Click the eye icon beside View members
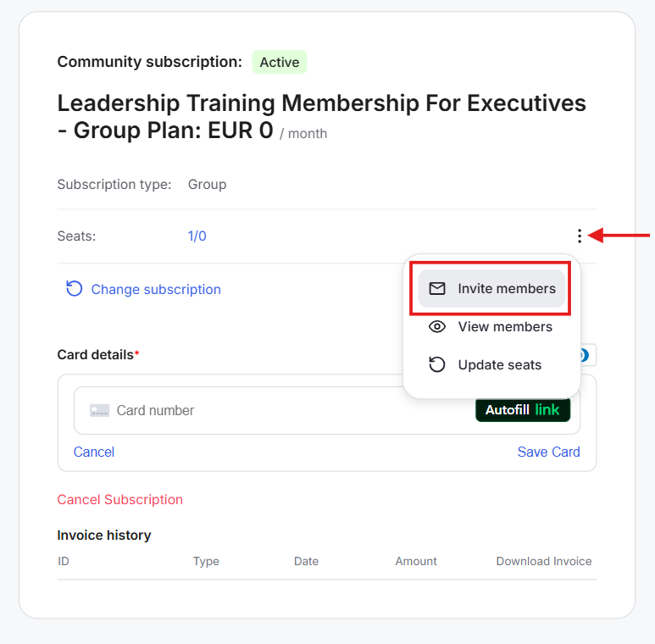The image size is (655, 644). [437, 327]
